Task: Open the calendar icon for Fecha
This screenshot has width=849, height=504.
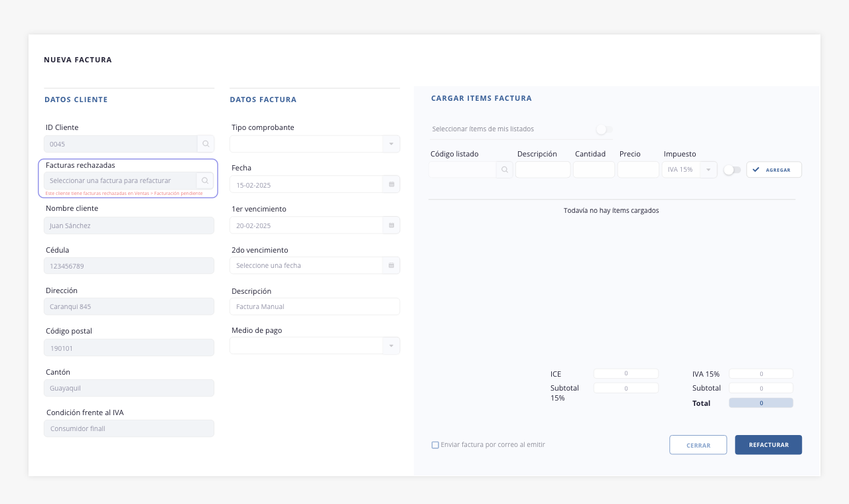Action: click(x=391, y=184)
